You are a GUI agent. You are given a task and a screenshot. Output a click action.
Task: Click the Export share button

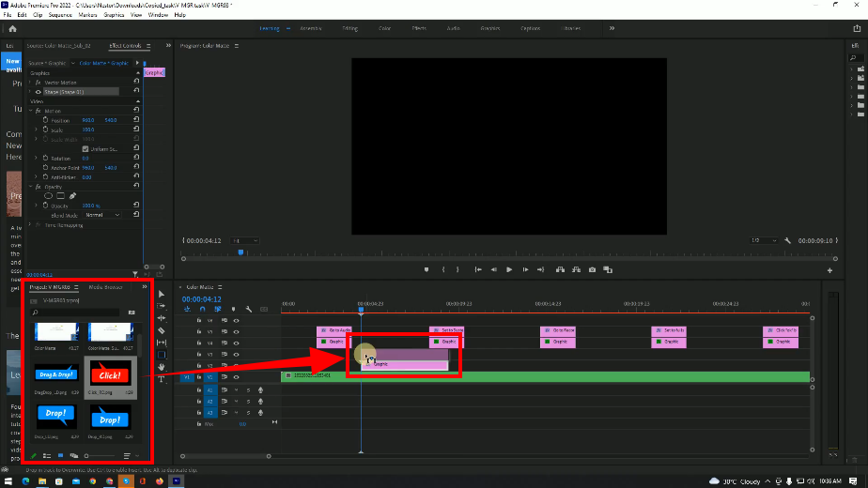(857, 29)
